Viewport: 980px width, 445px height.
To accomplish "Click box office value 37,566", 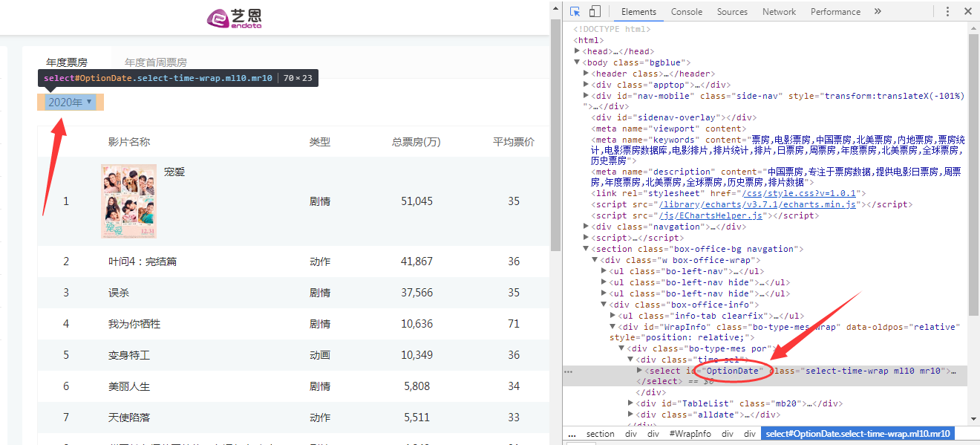I will (416, 293).
